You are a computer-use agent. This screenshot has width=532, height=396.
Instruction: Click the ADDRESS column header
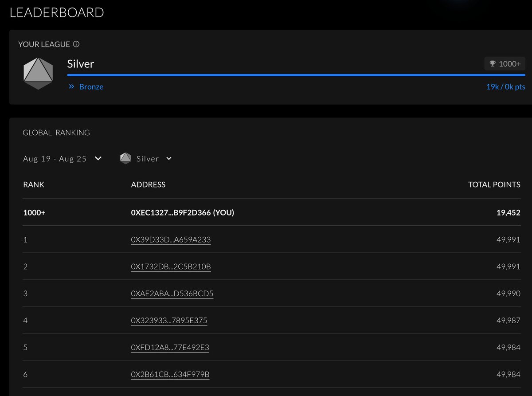pyautogui.click(x=148, y=184)
